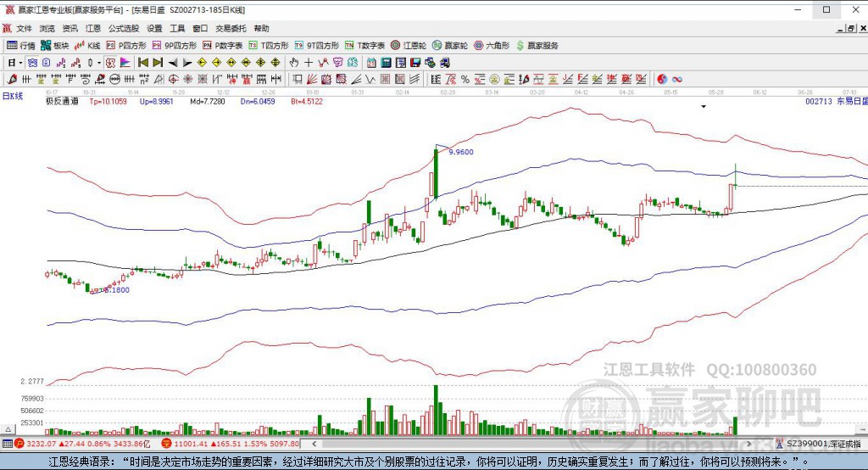This screenshot has width=868, height=470.
Task: Open the 六角形 hexagon tool
Action: click(492, 46)
